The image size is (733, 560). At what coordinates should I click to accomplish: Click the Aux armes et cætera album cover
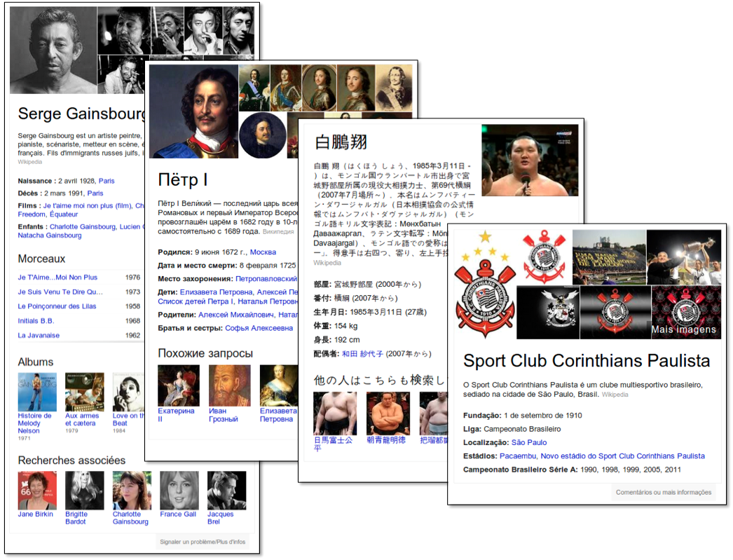(85, 392)
